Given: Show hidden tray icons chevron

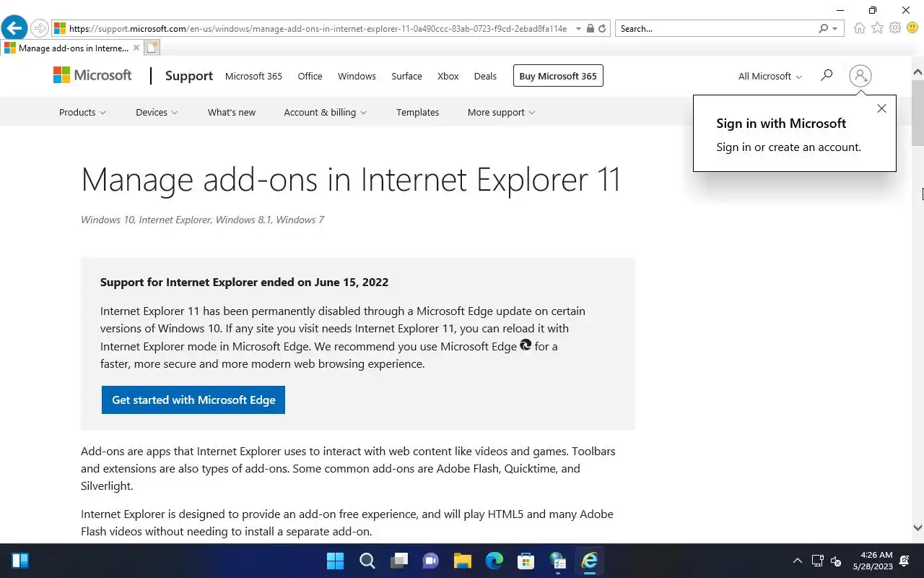Looking at the screenshot, I should 797,561.
